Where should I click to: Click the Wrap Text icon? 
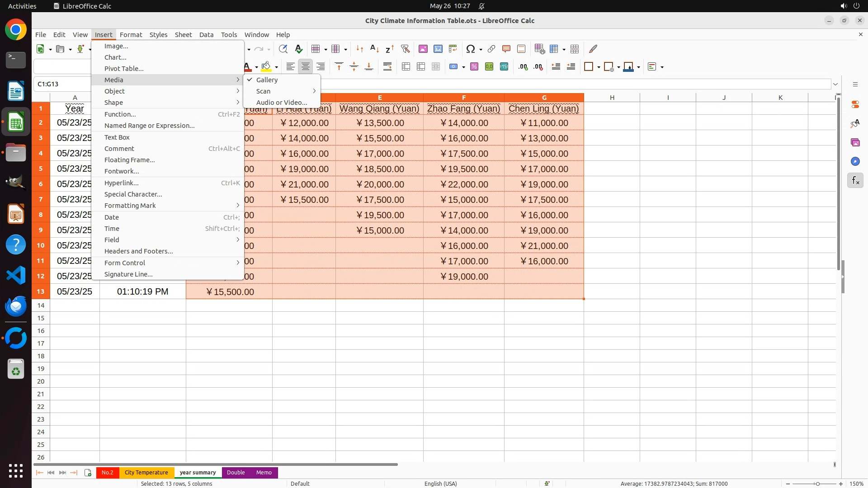387,67
